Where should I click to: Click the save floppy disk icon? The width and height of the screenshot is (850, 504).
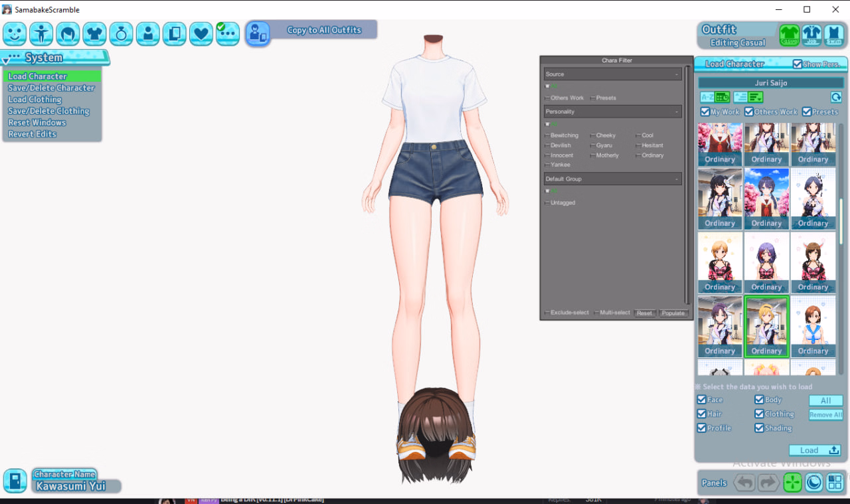pos(15,481)
